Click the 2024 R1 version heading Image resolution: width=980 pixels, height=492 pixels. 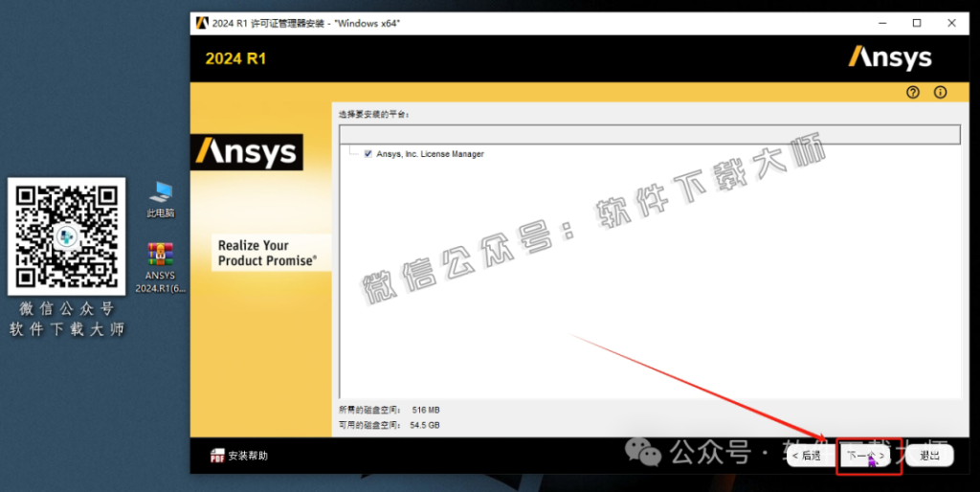[x=235, y=58]
